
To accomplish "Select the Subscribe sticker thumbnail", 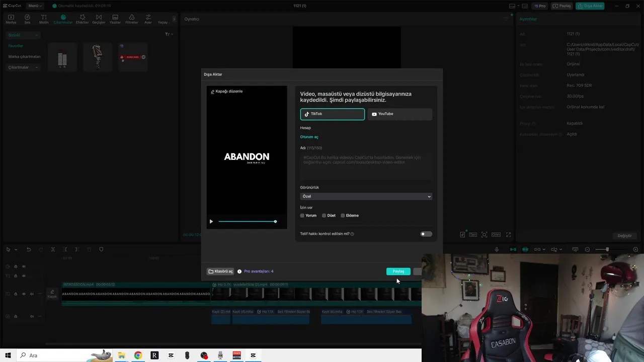I will 132,57.
